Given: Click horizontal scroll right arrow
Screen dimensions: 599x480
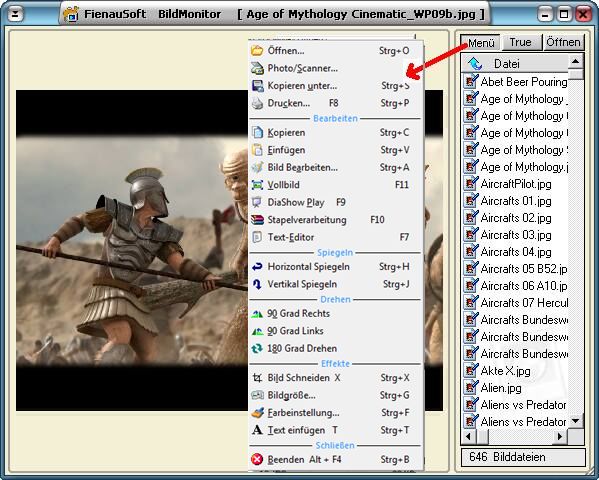Looking at the screenshot, I should click(560, 436).
